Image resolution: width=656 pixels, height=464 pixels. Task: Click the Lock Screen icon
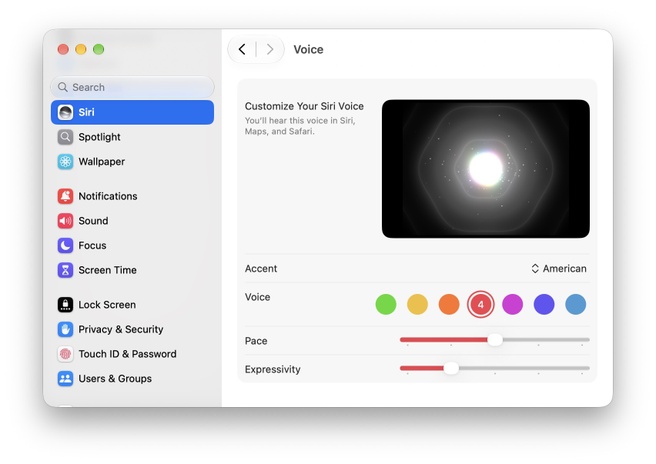(x=65, y=305)
